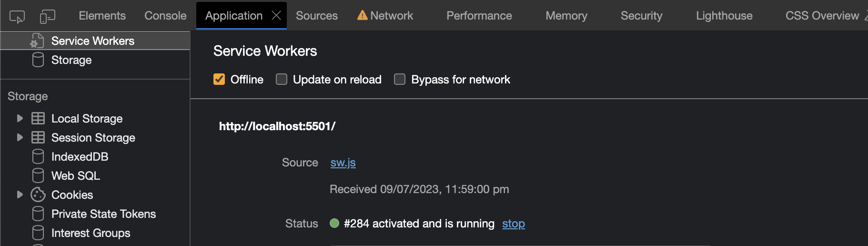868x246 pixels.
Task: Switch to the Console tab
Action: [x=165, y=16]
